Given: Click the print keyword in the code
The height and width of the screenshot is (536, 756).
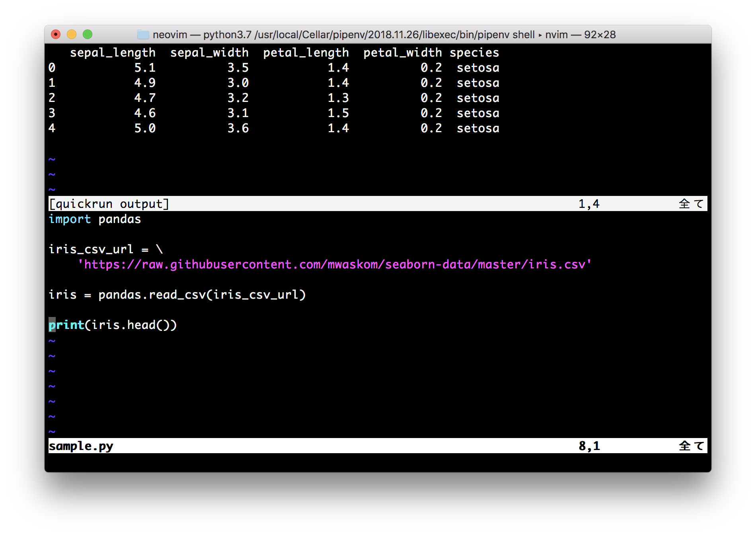Looking at the screenshot, I should click(66, 325).
